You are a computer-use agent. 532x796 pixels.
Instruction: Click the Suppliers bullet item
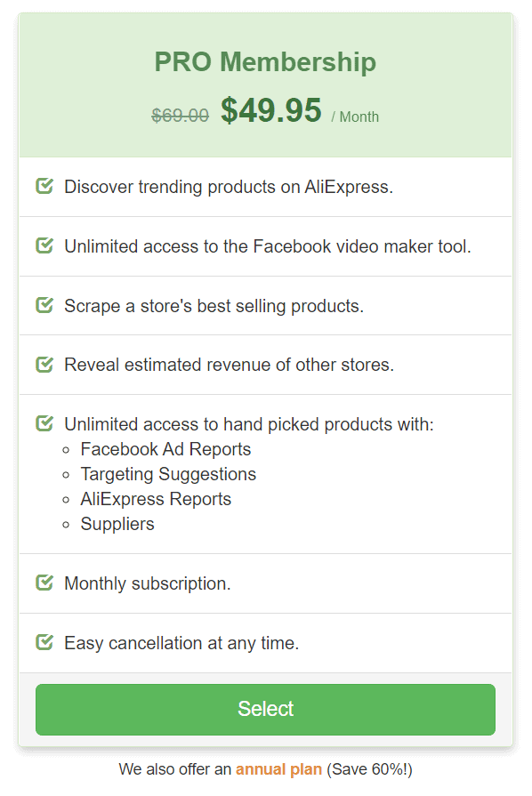click(117, 524)
